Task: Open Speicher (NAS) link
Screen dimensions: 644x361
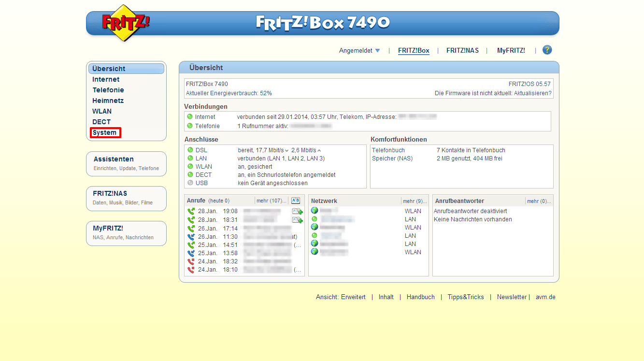Action: pyautogui.click(x=392, y=159)
